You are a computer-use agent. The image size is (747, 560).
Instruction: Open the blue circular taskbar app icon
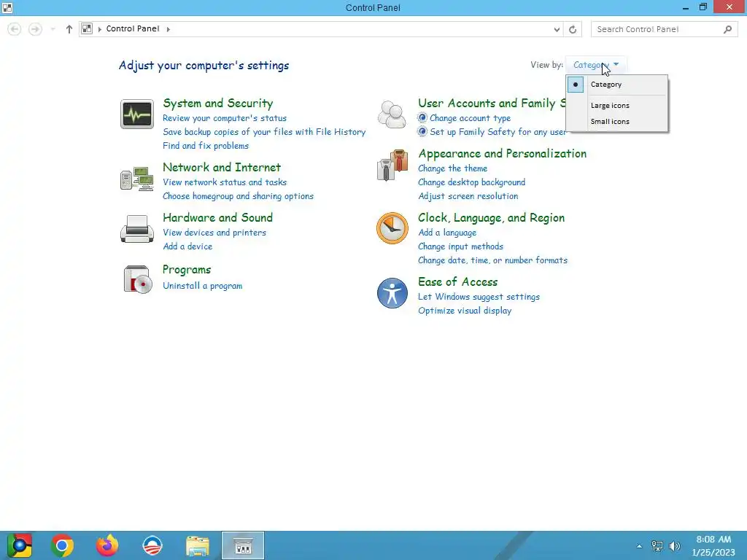tap(152, 545)
